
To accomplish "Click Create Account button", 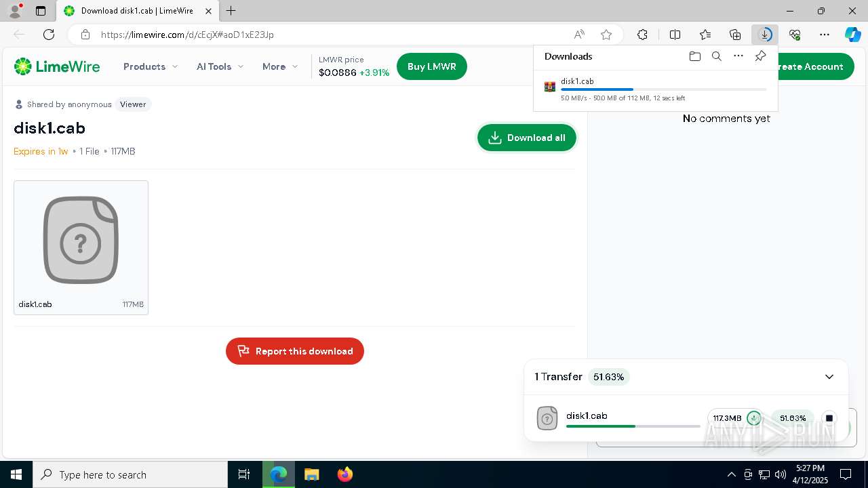I will [x=810, y=66].
